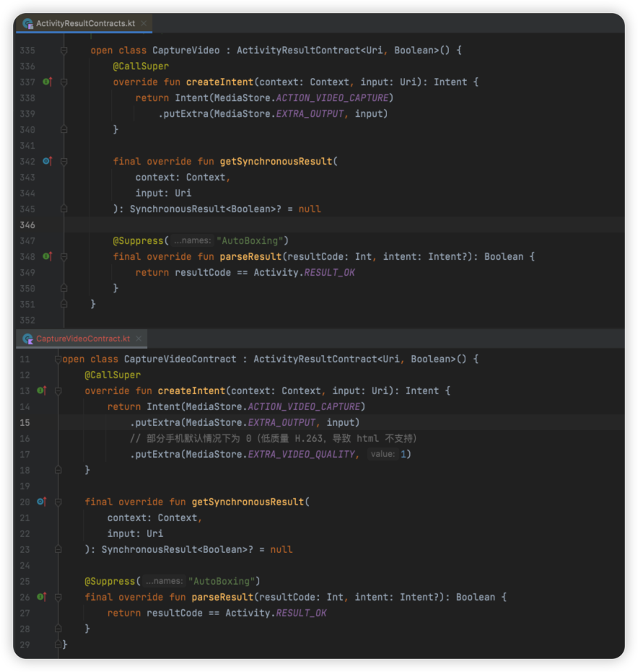Select the CaptureVideoContract.kt tab

[x=82, y=339]
